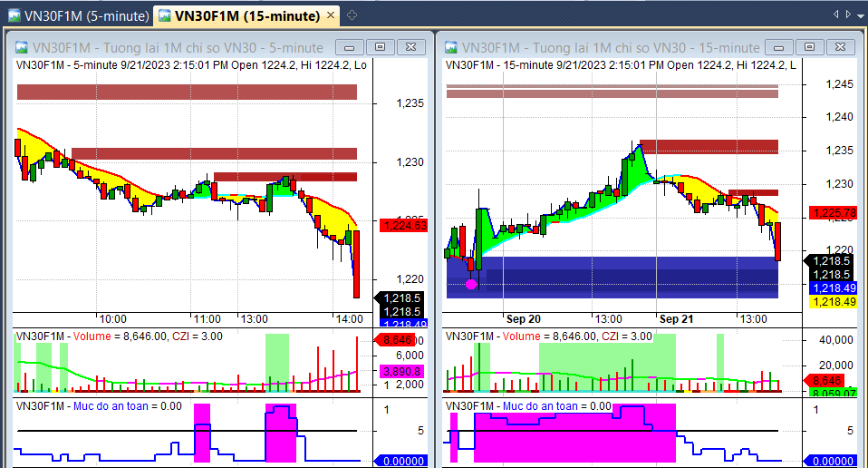Switch to the VN30F1M (5-minute) tab
The width and height of the screenshot is (868, 468).
click(x=79, y=15)
